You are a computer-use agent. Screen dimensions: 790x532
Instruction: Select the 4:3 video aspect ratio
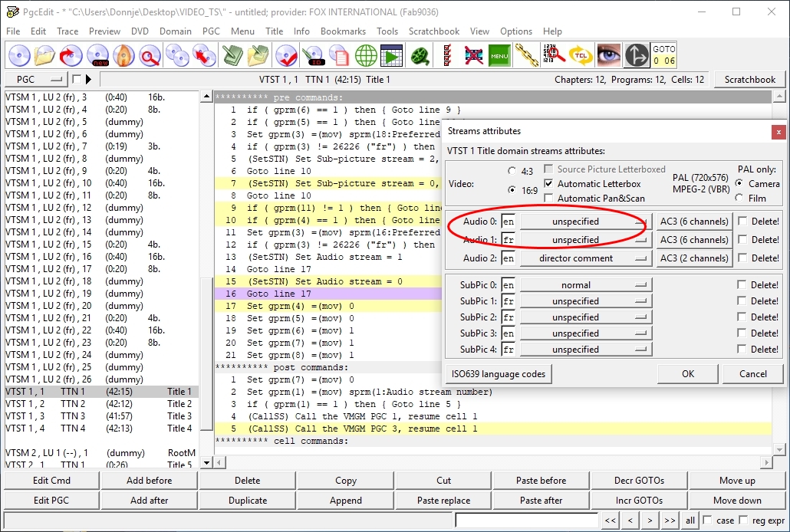coord(512,170)
